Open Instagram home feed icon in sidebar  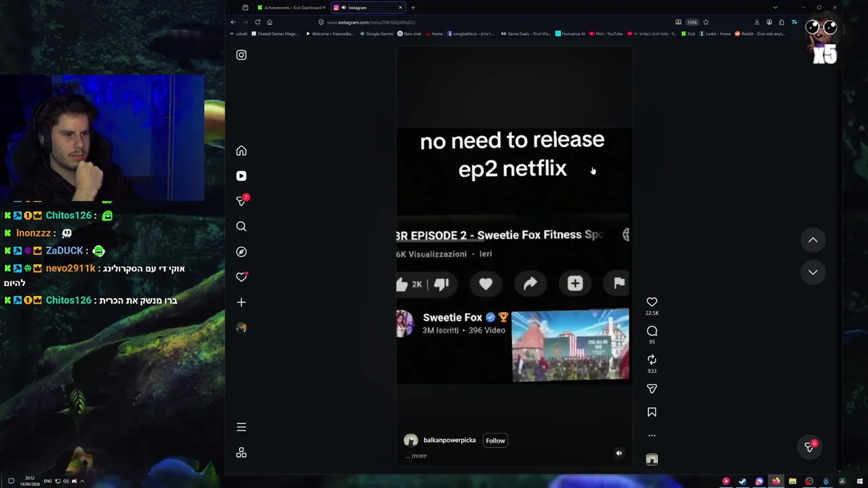(x=241, y=150)
